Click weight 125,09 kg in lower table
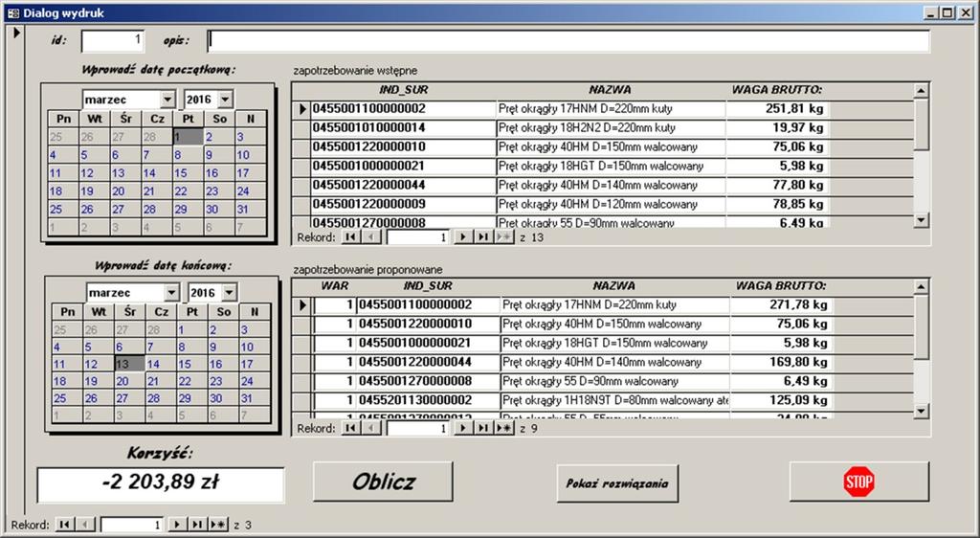Viewport: 980px width, 538px height. click(781, 400)
